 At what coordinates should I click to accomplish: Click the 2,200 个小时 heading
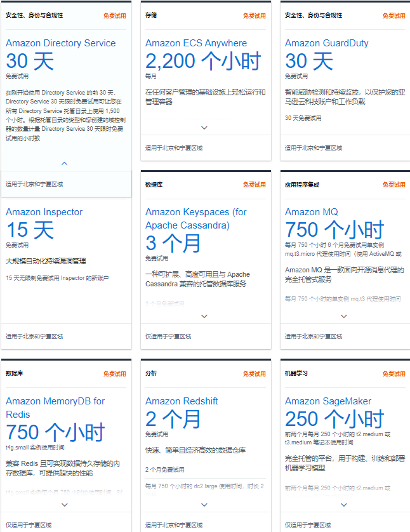tap(203, 61)
